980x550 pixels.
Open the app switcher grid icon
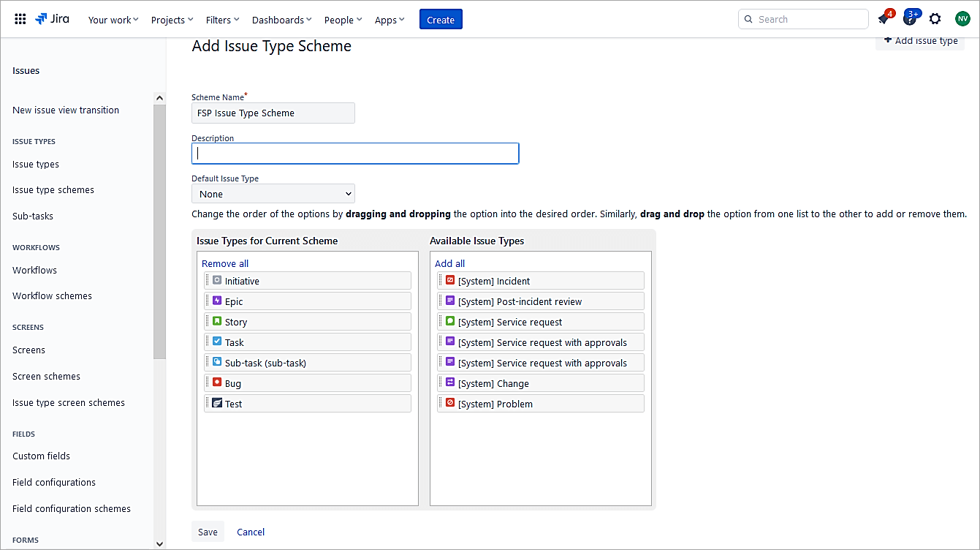20,19
